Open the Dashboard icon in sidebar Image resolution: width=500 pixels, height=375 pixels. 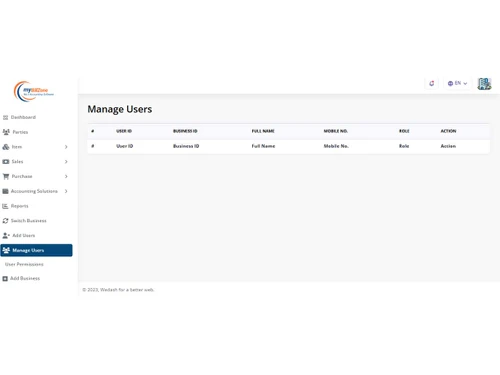[x=5, y=117]
